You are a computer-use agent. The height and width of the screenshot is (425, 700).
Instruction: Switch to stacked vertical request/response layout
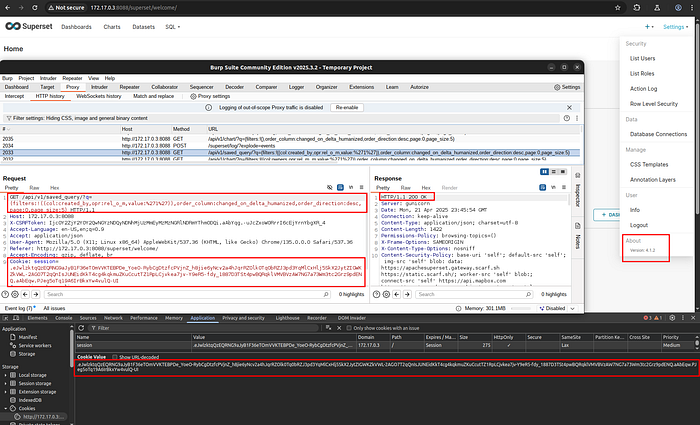(554, 172)
